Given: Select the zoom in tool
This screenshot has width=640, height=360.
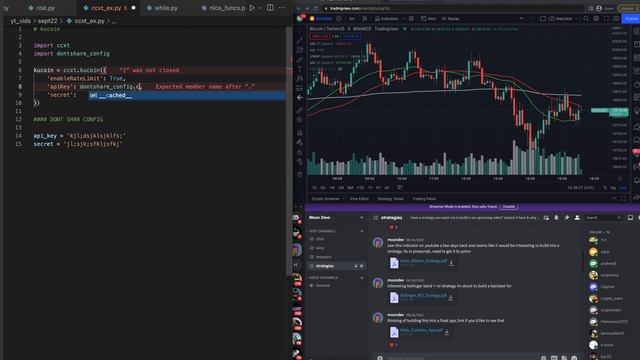Looking at the screenshot, I should tap(300, 120).
